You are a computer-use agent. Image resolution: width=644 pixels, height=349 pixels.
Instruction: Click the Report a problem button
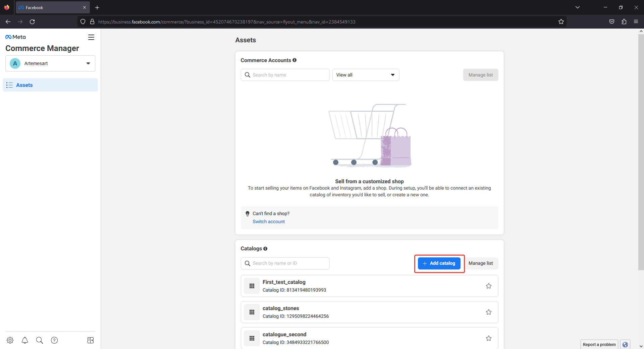pos(599,344)
